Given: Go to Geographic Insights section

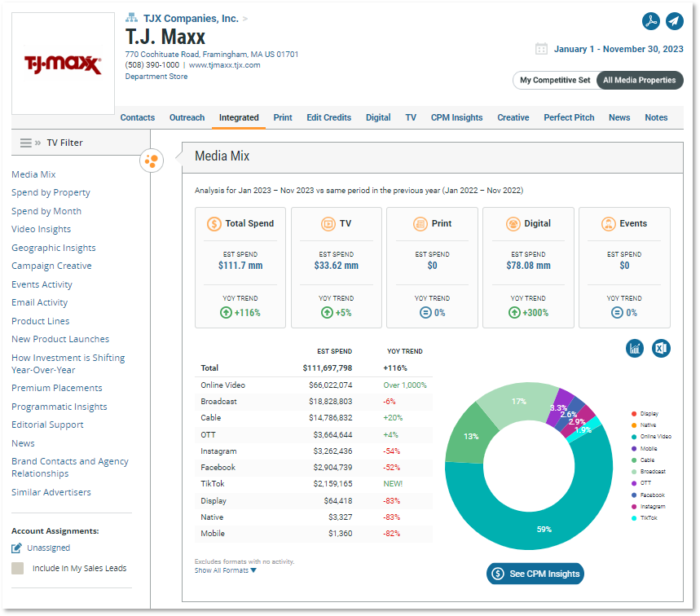Looking at the screenshot, I should (54, 248).
